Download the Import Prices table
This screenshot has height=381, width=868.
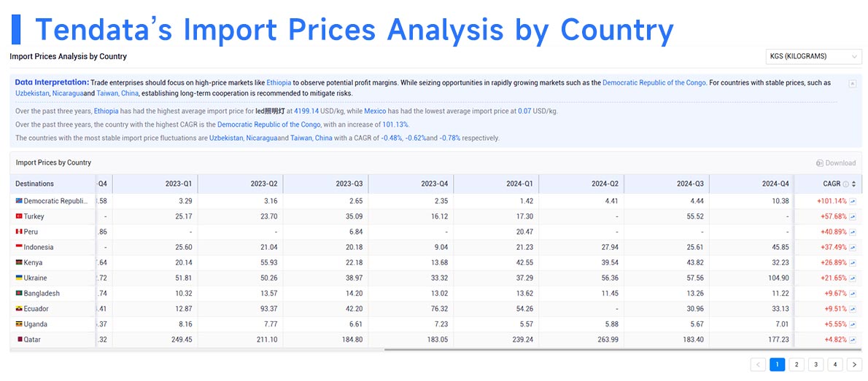(836, 163)
